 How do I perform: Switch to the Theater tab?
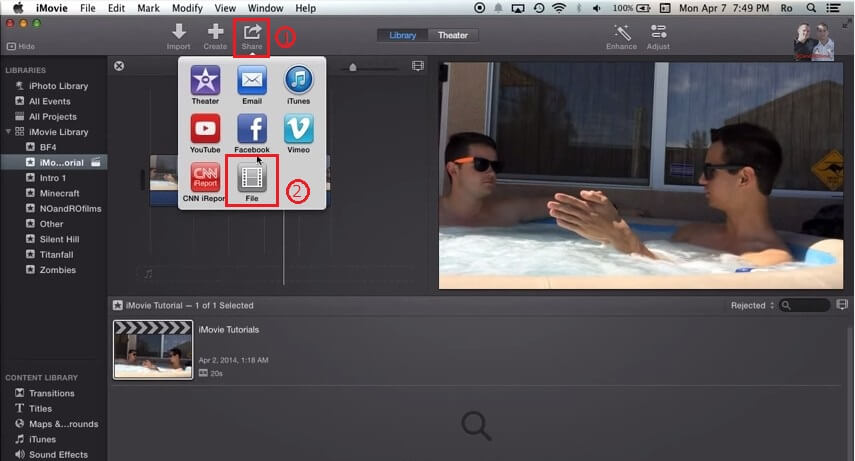click(x=453, y=35)
